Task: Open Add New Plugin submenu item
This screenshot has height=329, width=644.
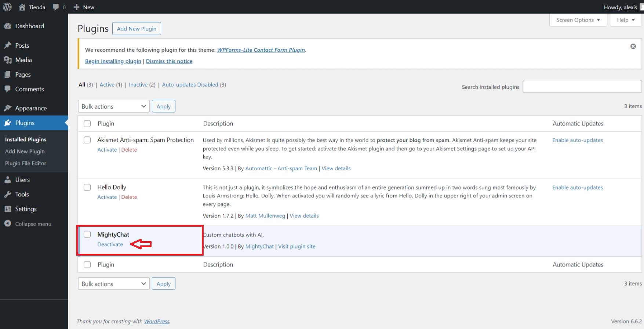Action: pyautogui.click(x=25, y=151)
